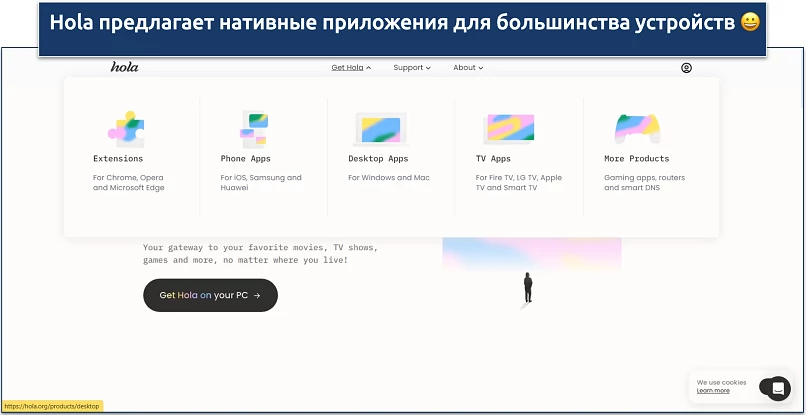Click the Phone Apps icon
This screenshot has height=415, width=806.
pyautogui.click(x=254, y=130)
